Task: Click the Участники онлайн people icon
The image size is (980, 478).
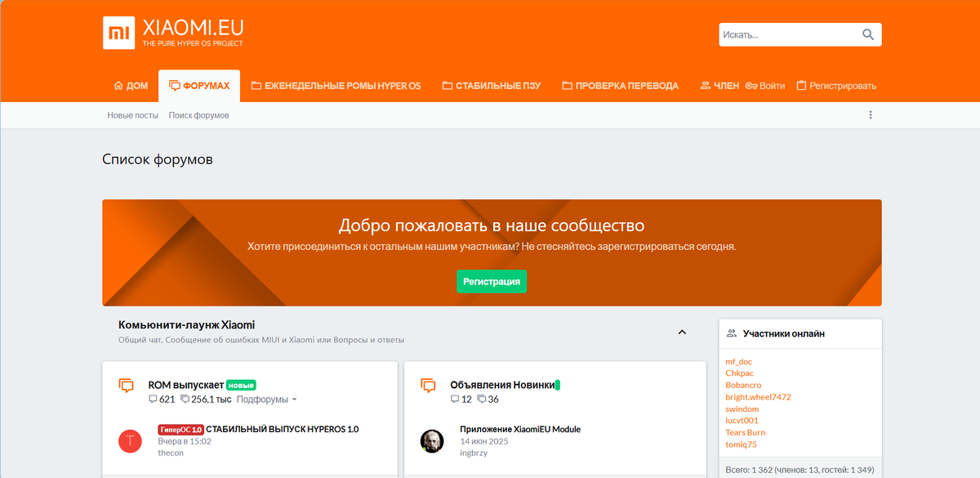Action: [731, 333]
